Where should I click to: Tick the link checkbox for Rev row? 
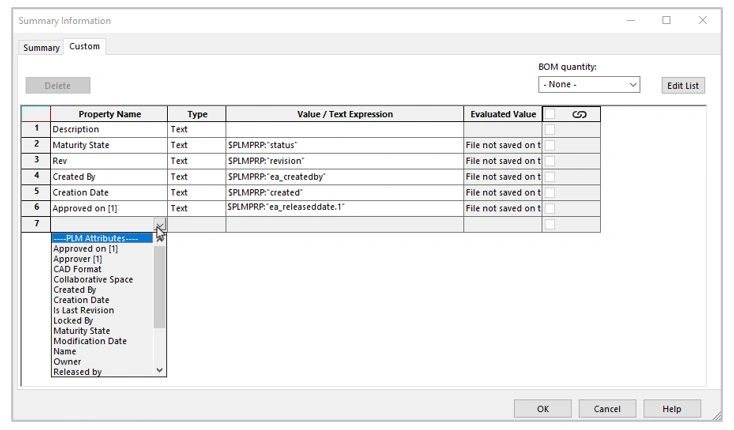[x=550, y=161]
